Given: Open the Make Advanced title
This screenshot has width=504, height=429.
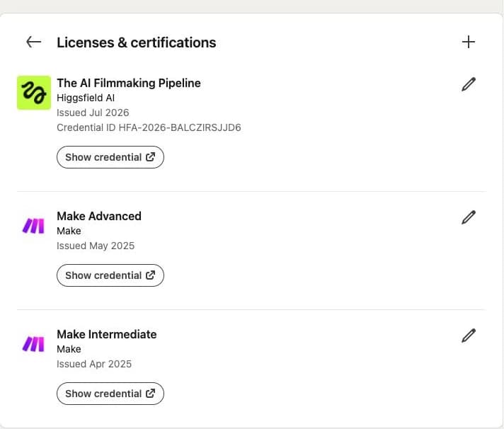Looking at the screenshot, I should [x=99, y=216].
